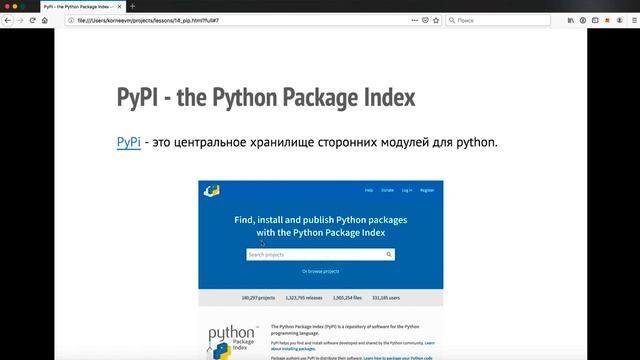Show site information icon in the address bar
640x360 pixels.
point(71,20)
